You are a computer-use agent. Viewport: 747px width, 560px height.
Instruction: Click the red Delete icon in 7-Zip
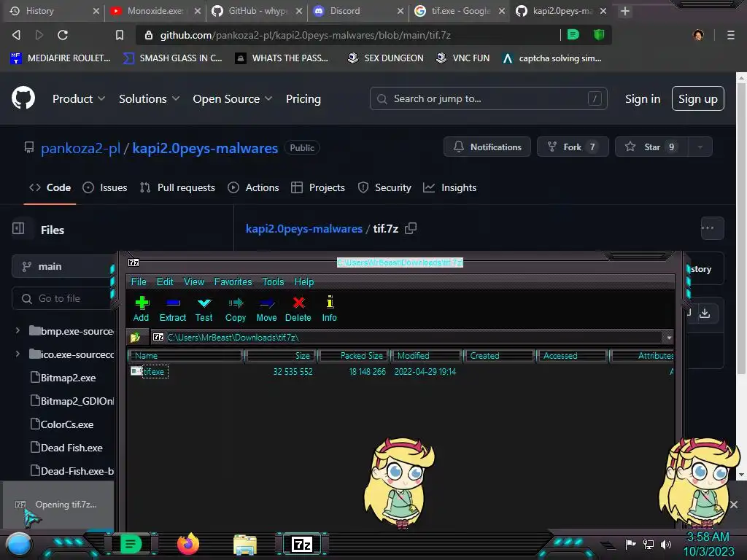298,303
